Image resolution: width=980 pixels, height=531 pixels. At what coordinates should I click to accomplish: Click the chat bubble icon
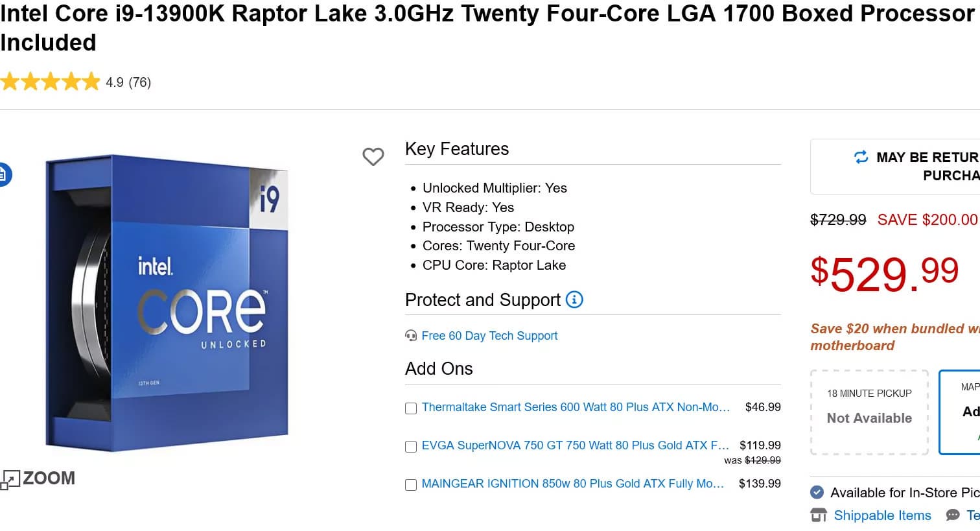952,515
